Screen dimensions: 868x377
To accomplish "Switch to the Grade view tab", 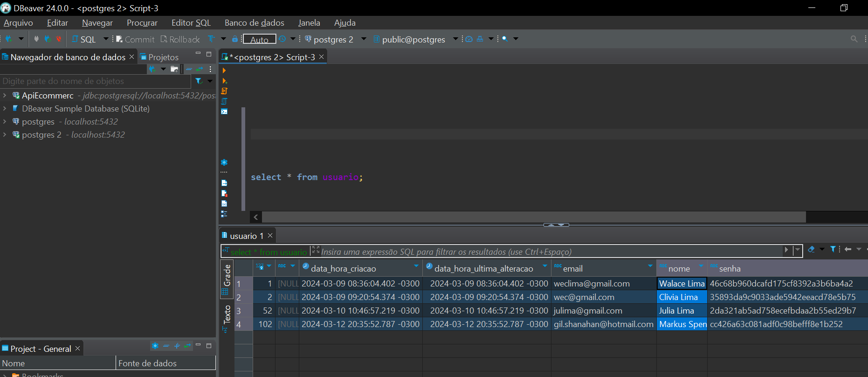I will coord(227,279).
